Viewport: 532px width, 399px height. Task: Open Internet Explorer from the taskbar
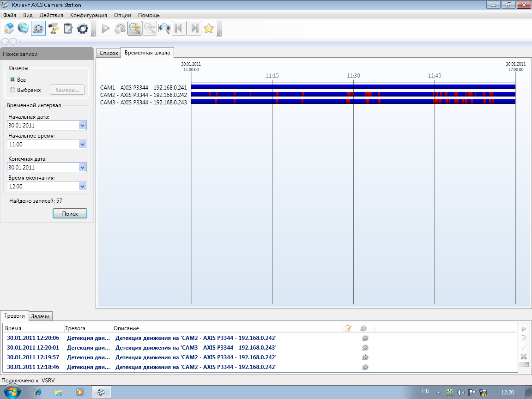pos(38,392)
